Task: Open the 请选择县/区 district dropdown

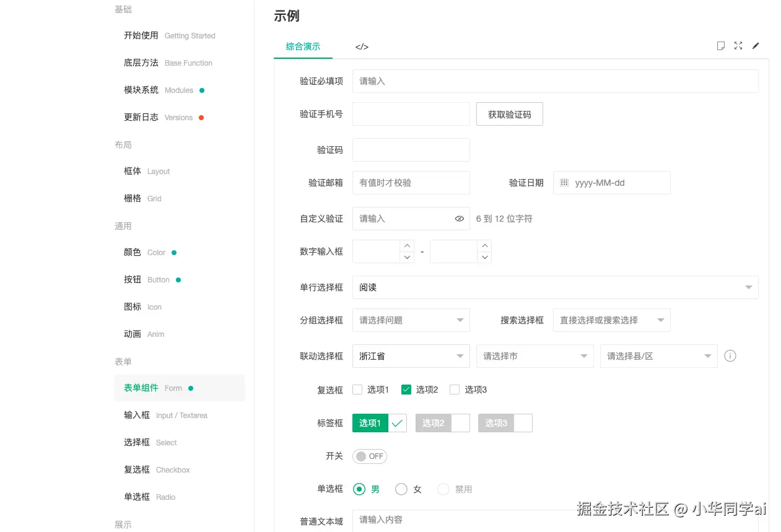Action: [659, 356]
